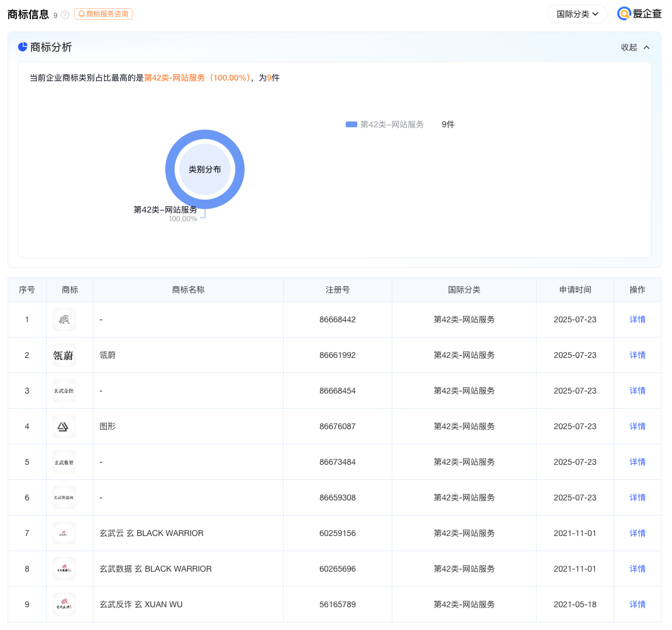Screen dimensions: 672x630
Task: Open the 玄武数智 trademark thumbnail
Action: point(64,462)
